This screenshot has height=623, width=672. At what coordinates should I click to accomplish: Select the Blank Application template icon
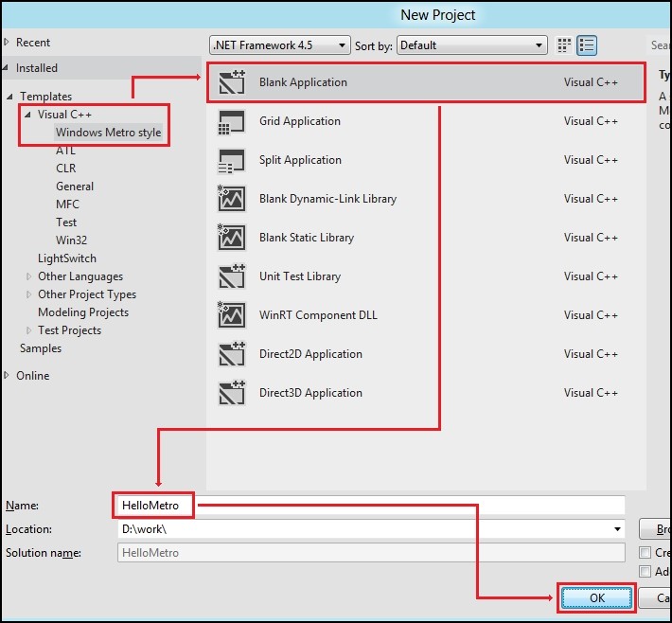coord(232,83)
